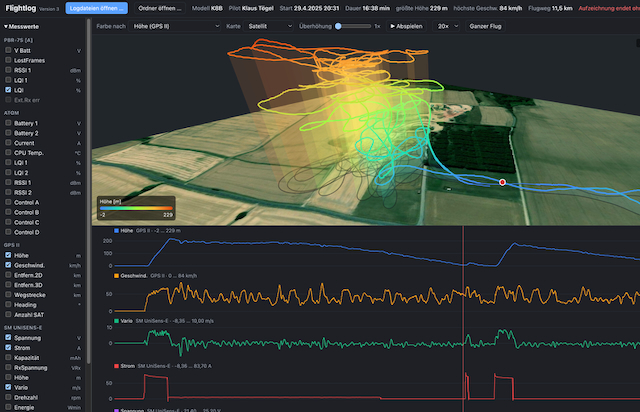Enable the PBR-7S RSSI 1 checkbox
Image resolution: width=640 pixels, height=412 pixels.
pyautogui.click(x=8, y=70)
